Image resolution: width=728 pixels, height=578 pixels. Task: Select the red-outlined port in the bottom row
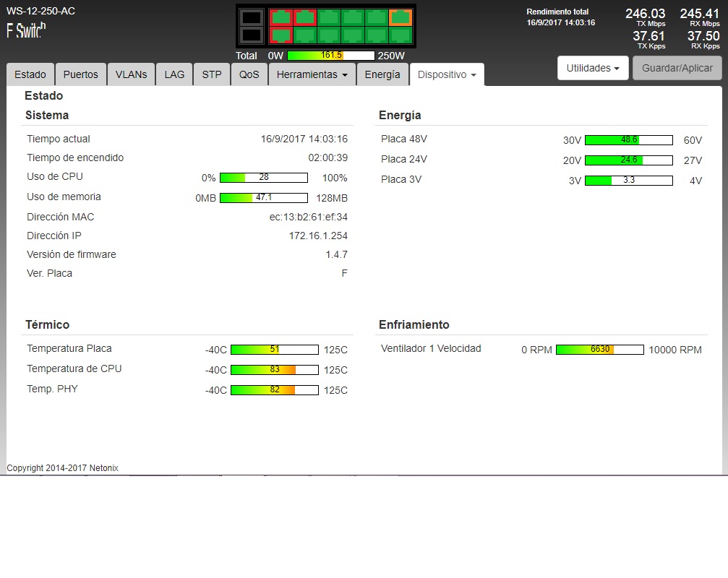(x=281, y=35)
